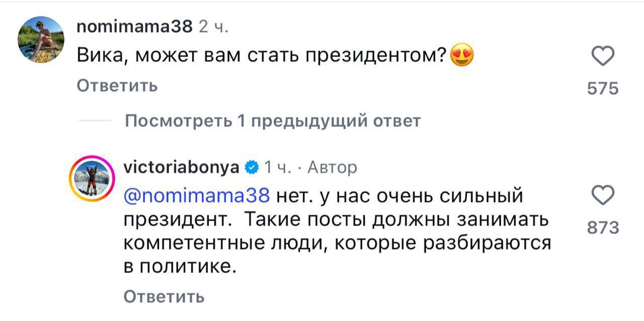The width and height of the screenshot is (644, 321).
Task: Click the 1 ч. timestamp on the reply
Action: pyautogui.click(x=277, y=168)
